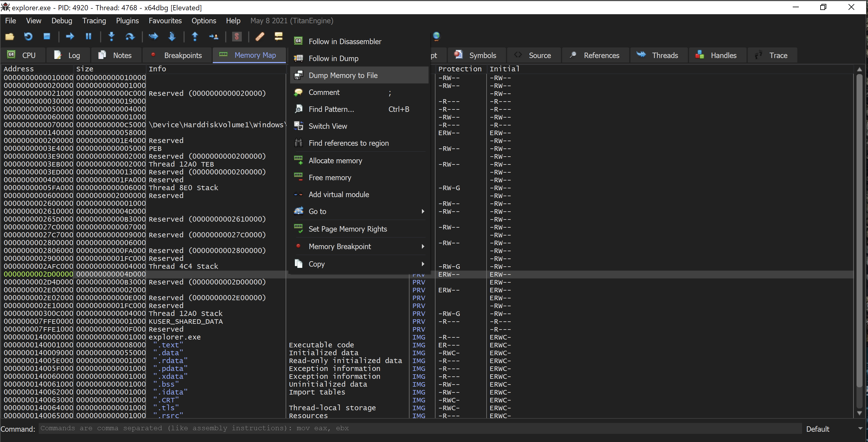Click the Command input field

420,428
